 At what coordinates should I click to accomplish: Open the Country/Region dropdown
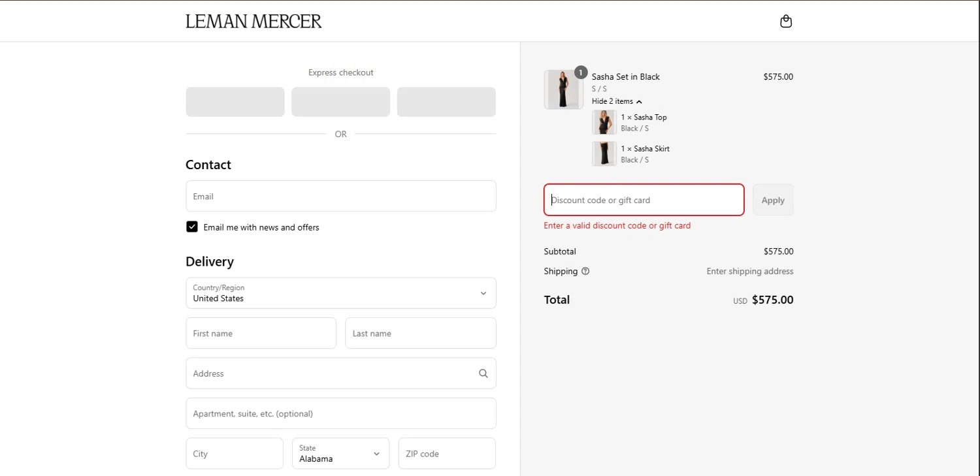[341, 293]
